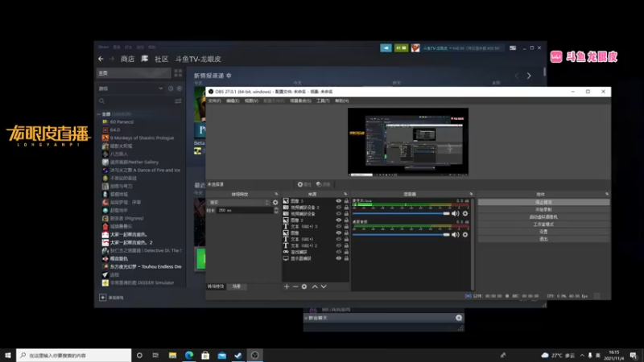The height and width of the screenshot is (362, 644).
Task: Increase transition duration with up stepper
Action: pyautogui.click(x=276, y=208)
